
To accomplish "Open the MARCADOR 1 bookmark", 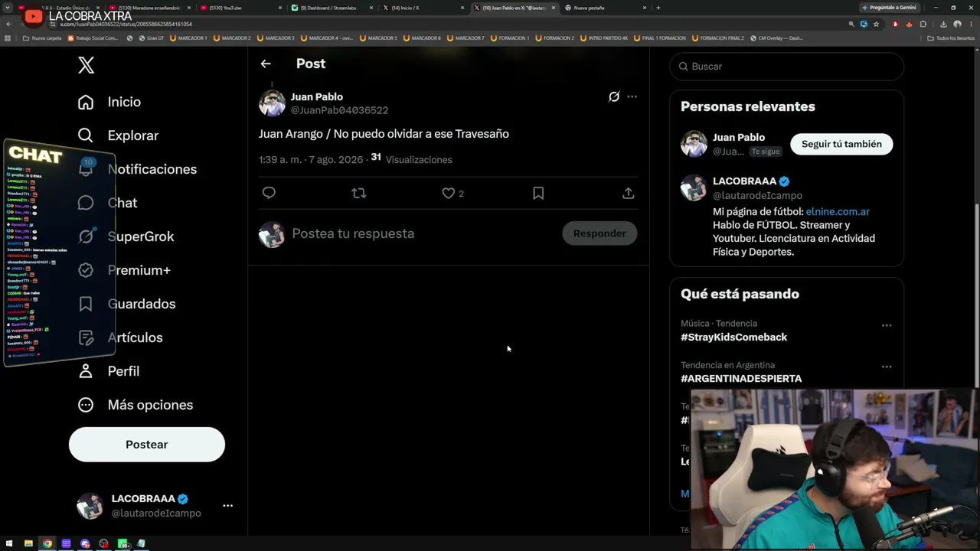I will 188,37.
